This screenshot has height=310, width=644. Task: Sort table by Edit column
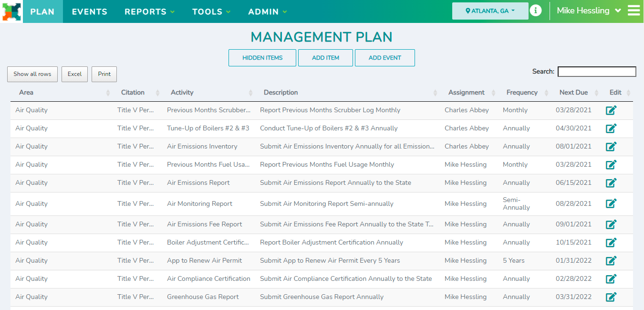coord(617,93)
